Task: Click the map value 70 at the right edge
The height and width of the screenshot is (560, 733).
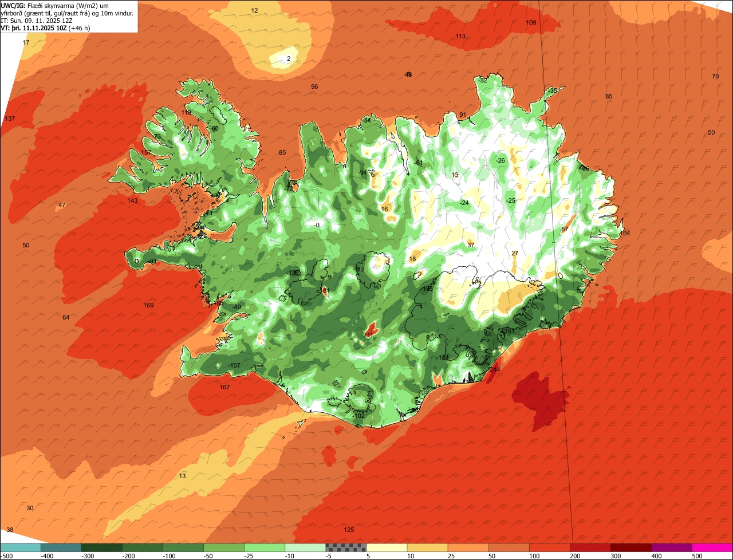Action: pyautogui.click(x=715, y=76)
